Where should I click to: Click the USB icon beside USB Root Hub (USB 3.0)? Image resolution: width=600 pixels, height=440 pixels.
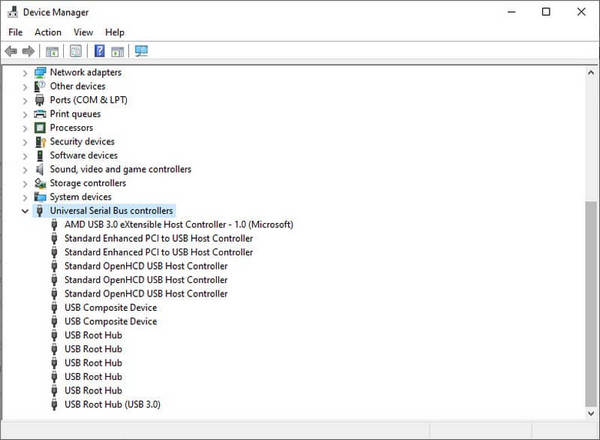(54, 404)
